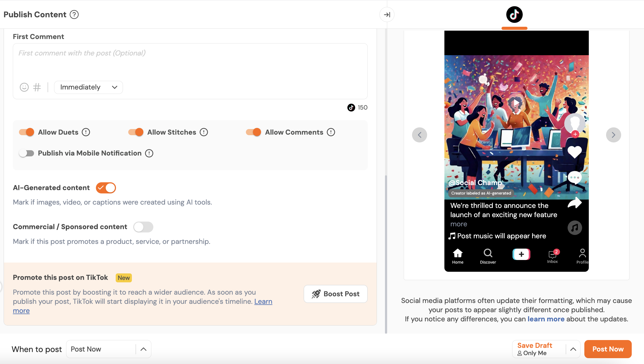Screen dimensions: 644x364
Task: Click the Publish via Mobile Notification info icon
Action: point(149,153)
